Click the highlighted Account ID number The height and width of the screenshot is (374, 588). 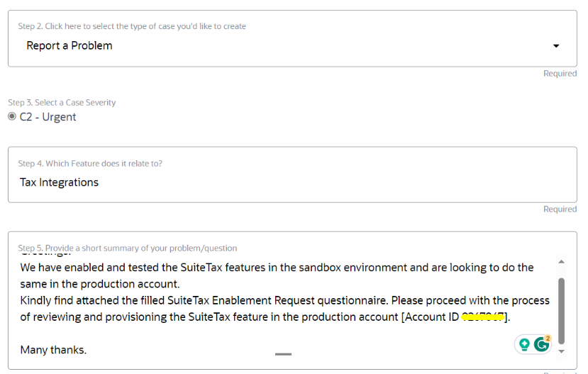pos(482,317)
